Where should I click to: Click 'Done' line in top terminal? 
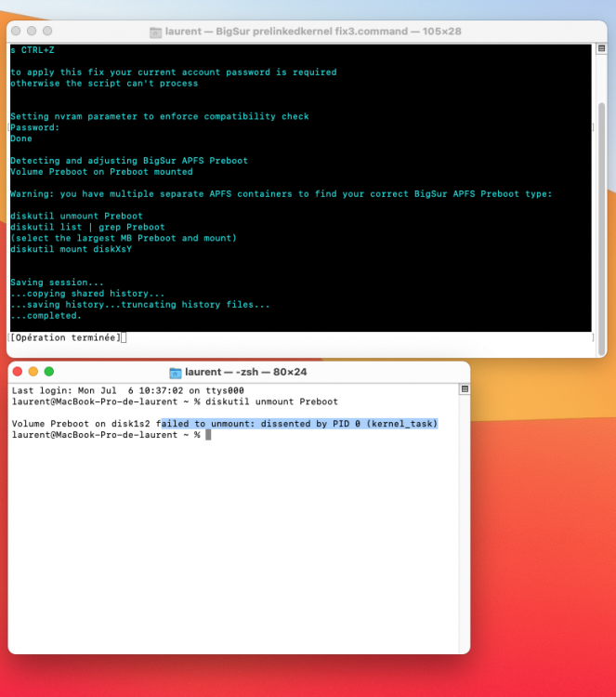(21, 138)
